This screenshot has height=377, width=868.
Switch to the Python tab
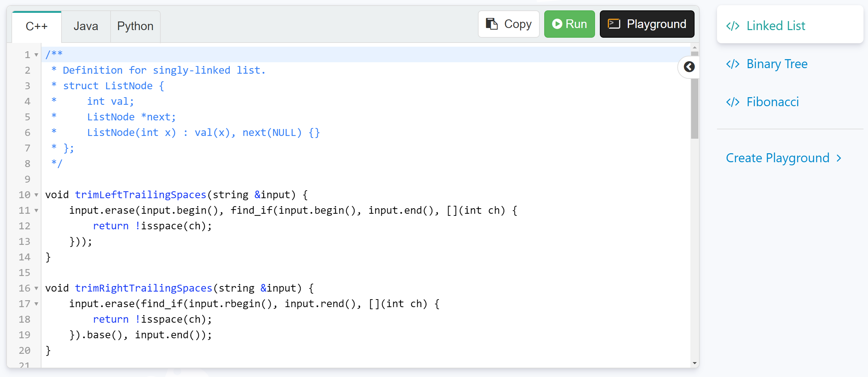(x=135, y=27)
